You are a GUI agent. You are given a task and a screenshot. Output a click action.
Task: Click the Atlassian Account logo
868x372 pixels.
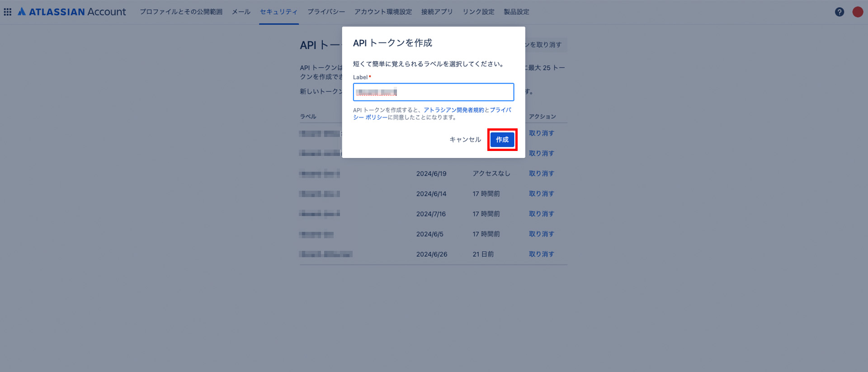pos(72,12)
